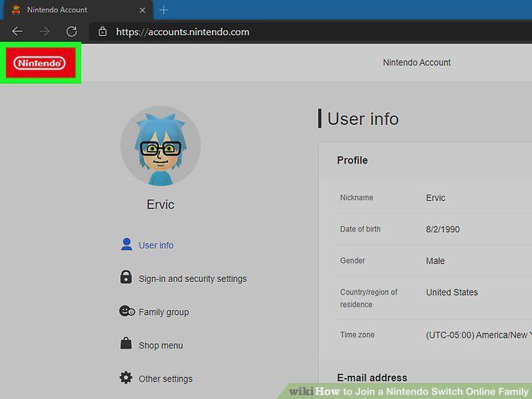Viewport: 532px width, 399px height.
Task: Click the Ervic name under the avatar
Action: (161, 205)
